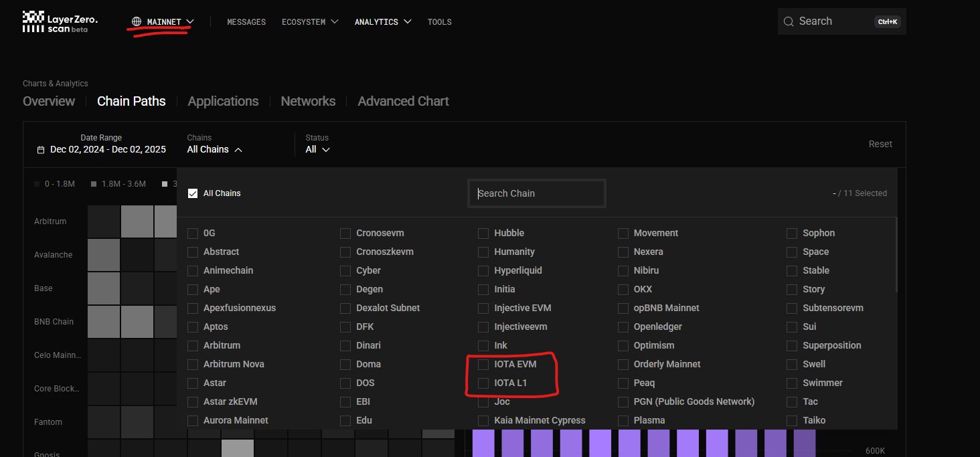Click the Ctrl+K shortcut badge
This screenshot has height=457, width=980.
[888, 22]
